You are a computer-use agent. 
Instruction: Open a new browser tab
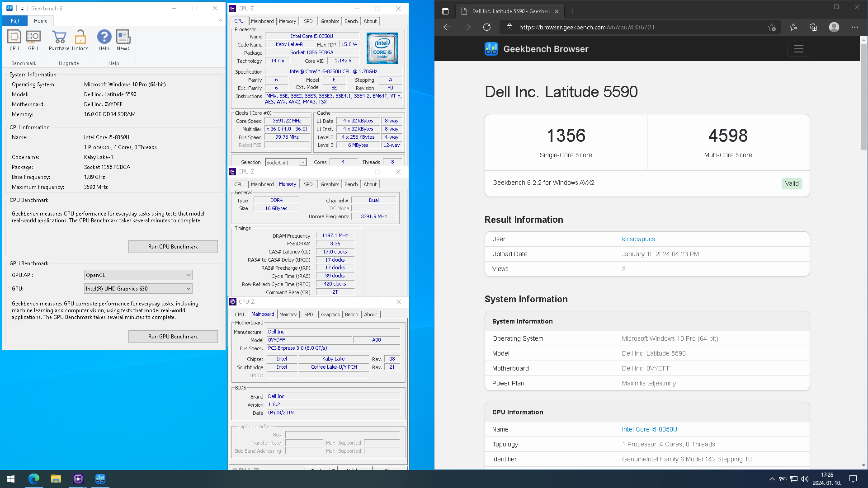coord(572,11)
